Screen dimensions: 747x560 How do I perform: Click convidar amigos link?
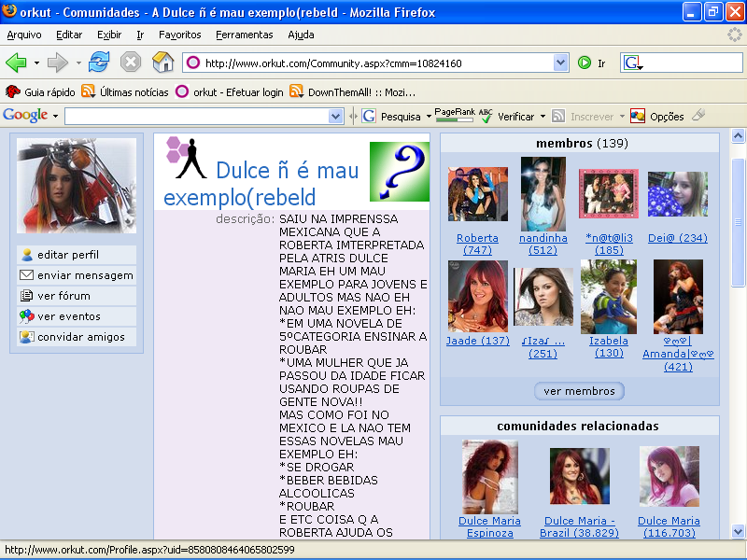pos(77,337)
